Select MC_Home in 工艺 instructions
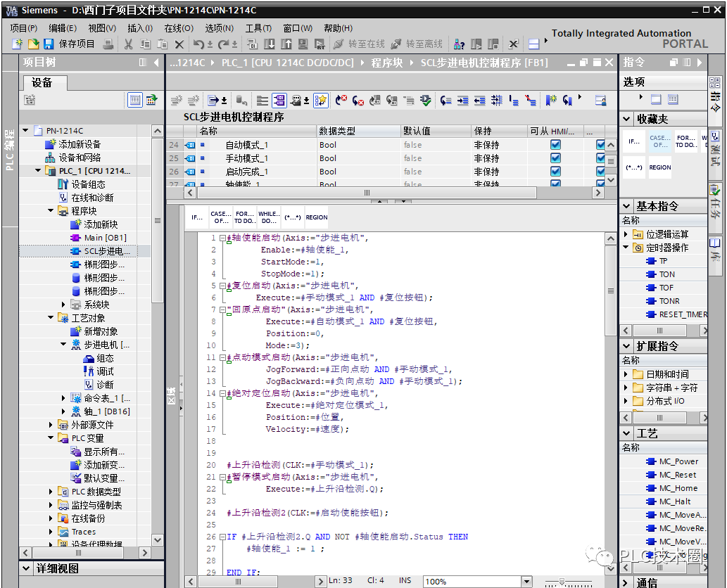This screenshot has height=588, width=727. click(x=672, y=488)
